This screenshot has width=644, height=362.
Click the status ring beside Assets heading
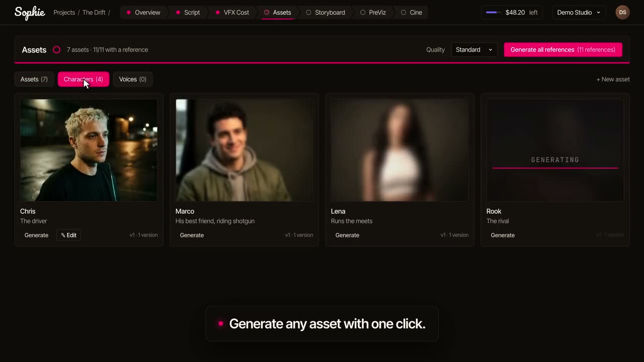click(x=56, y=50)
